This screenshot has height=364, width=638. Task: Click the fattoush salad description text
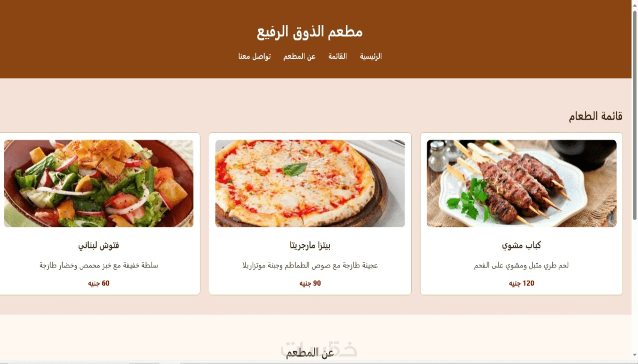(x=99, y=266)
